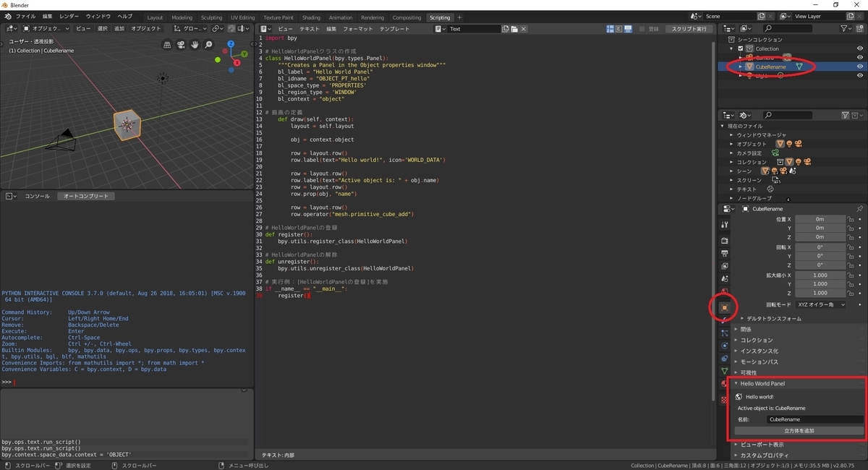Click the Rotation Z 0° field
Viewport: 868px width, 470px height.
coord(820,265)
